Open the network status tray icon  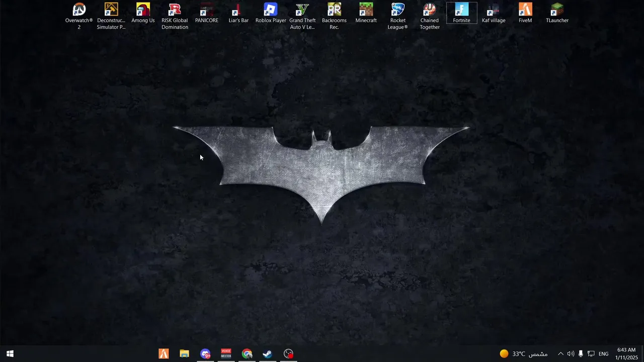pyautogui.click(x=591, y=354)
